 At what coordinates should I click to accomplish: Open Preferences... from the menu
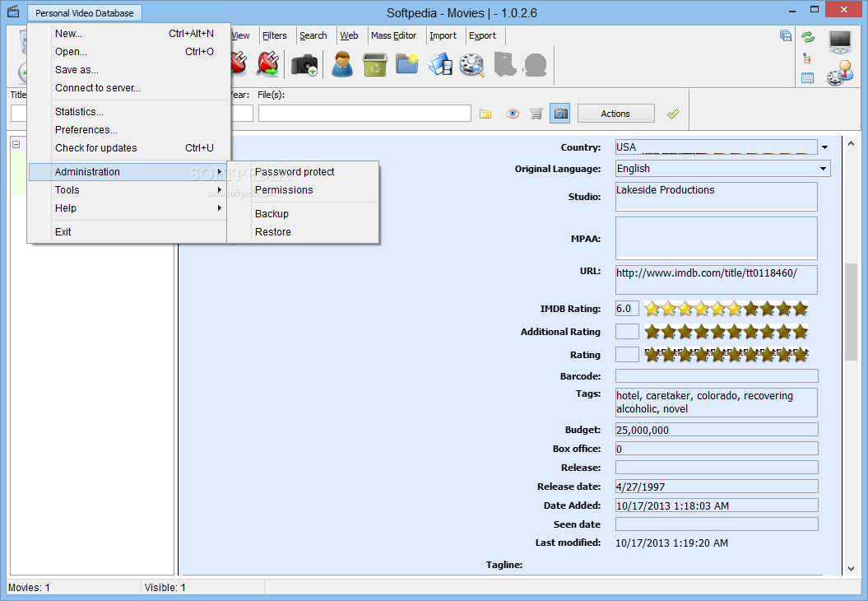(x=128, y=130)
